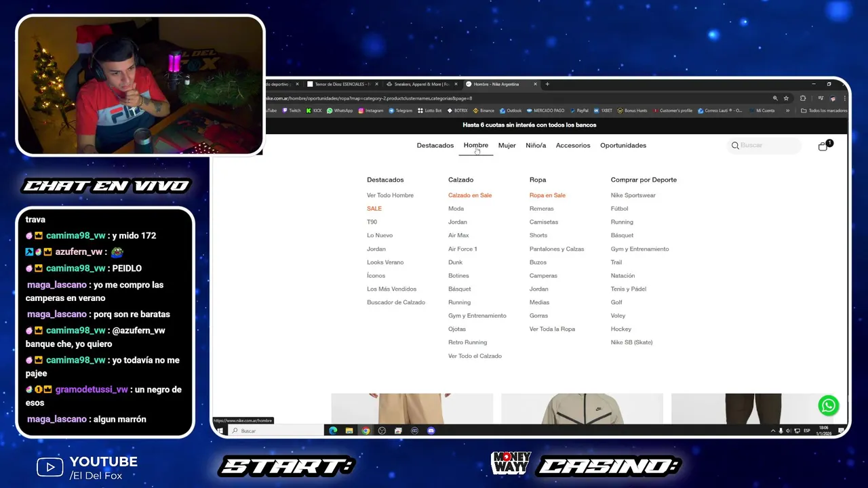Screen dimensions: 868x488
Task: Click Ver Todo el Calzado link
Action: click(x=475, y=356)
